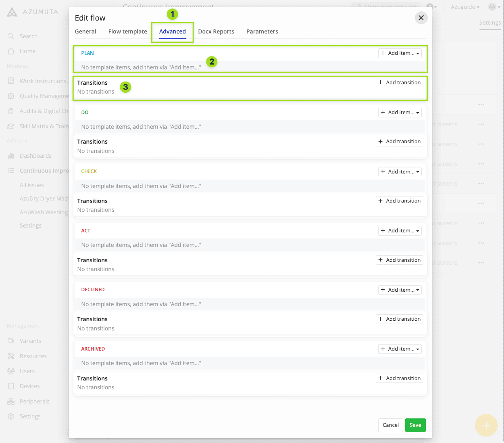Open Home via house icon

11,51
